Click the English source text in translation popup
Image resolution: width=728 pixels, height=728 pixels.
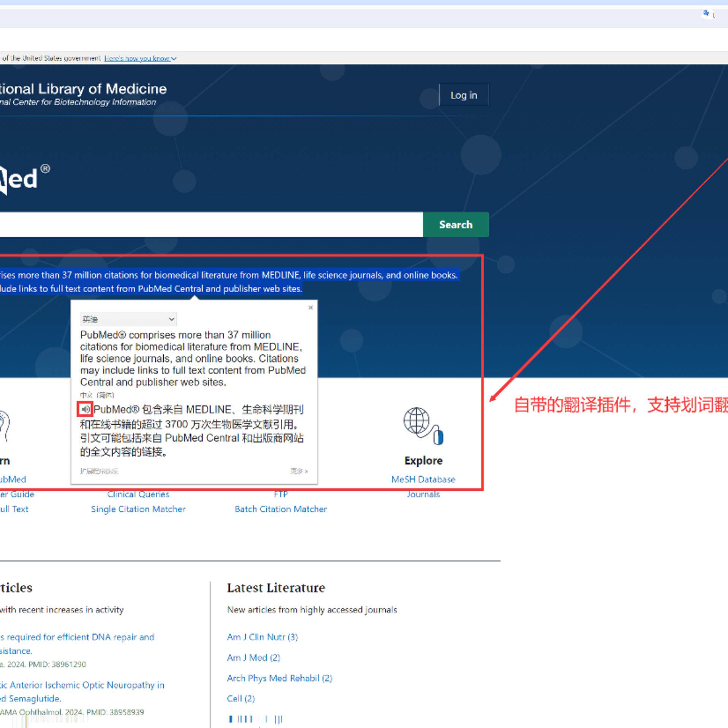point(193,358)
